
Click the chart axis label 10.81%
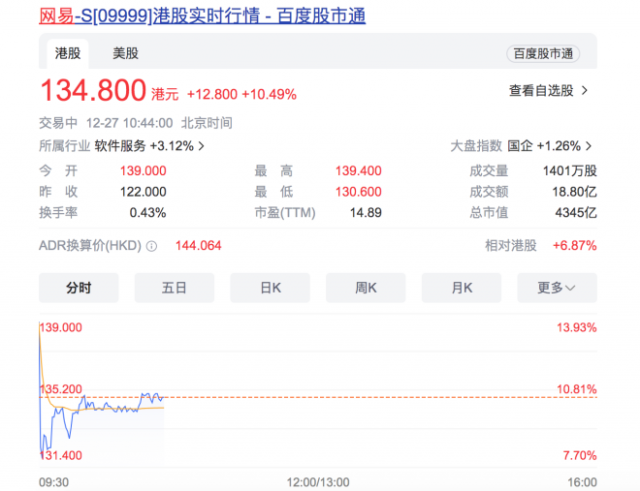(x=577, y=389)
